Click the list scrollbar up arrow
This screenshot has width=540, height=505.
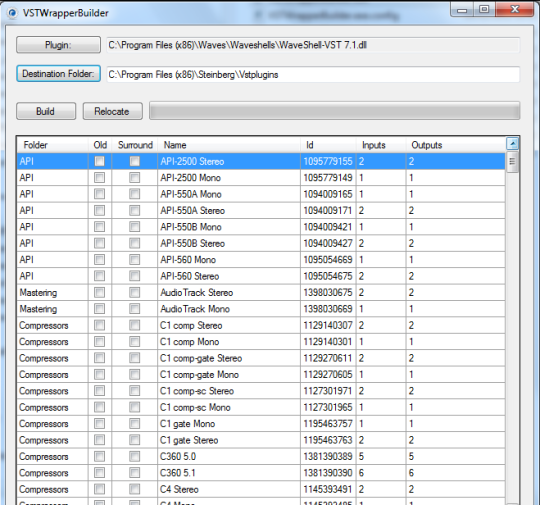(x=512, y=144)
